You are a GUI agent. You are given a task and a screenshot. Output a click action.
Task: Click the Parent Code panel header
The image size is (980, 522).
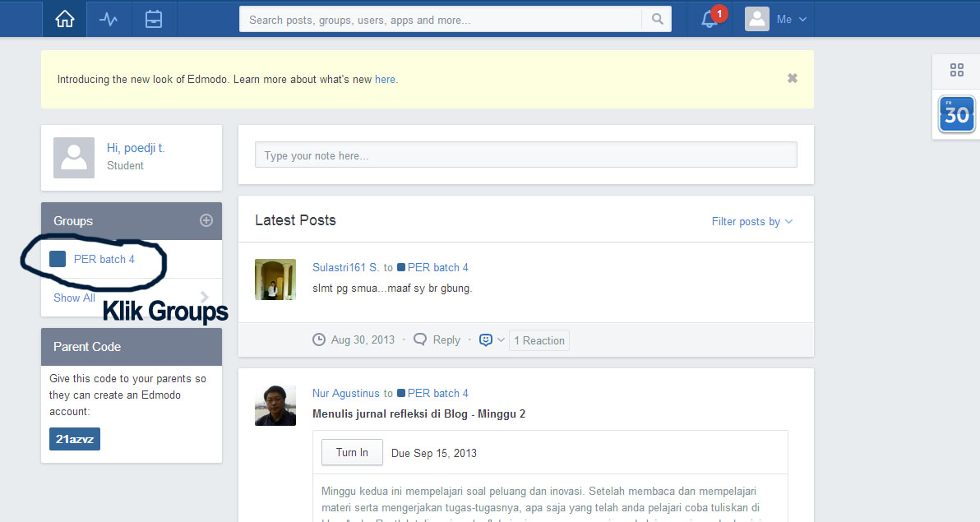click(132, 346)
